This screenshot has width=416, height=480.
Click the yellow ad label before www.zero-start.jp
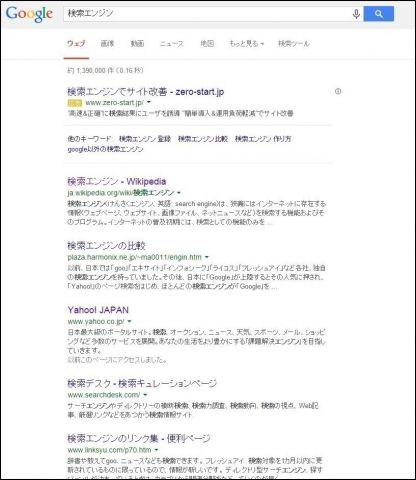tap(75, 103)
